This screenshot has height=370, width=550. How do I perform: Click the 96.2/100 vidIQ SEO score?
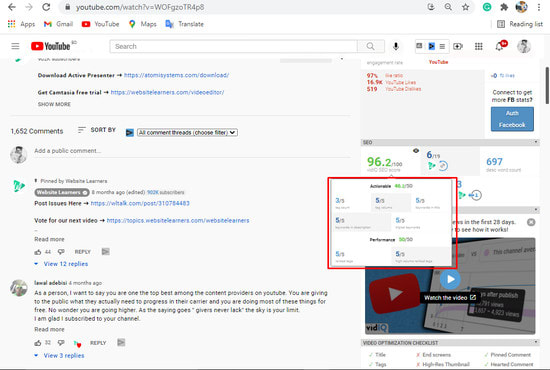coord(384,162)
